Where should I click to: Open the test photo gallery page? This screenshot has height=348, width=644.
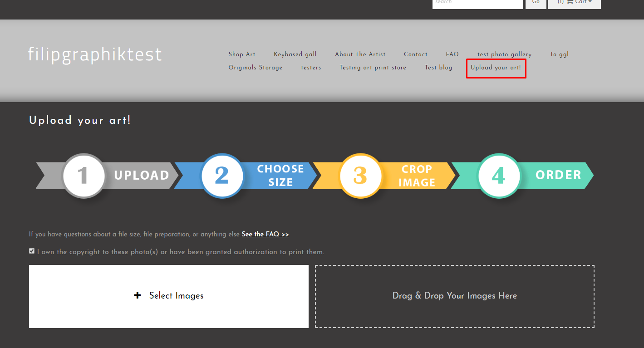[504, 54]
